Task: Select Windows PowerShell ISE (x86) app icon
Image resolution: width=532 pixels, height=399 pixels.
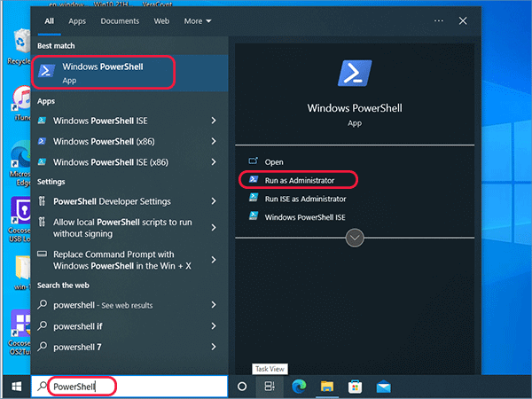Action: (42, 162)
